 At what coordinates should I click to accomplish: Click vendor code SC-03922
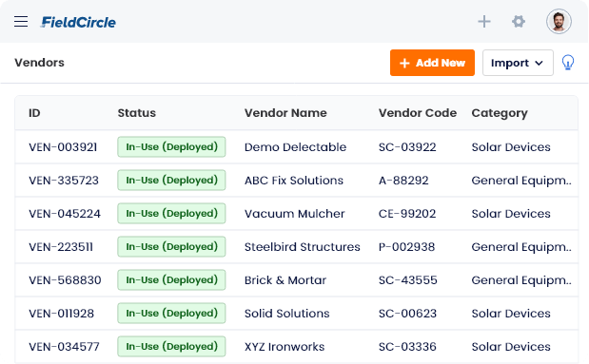pyautogui.click(x=407, y=147)
